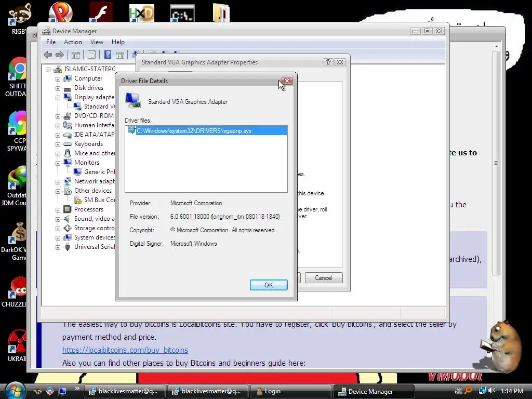Click the SM Bus Controller warning icon
The height and width of the screenshot is (399, 532).
[x=78, y=200]
